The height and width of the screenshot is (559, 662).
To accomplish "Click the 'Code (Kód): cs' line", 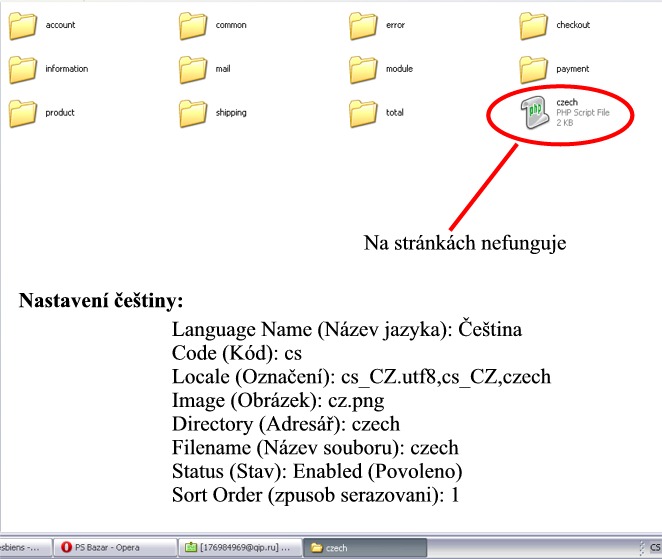I will (237, 353).
